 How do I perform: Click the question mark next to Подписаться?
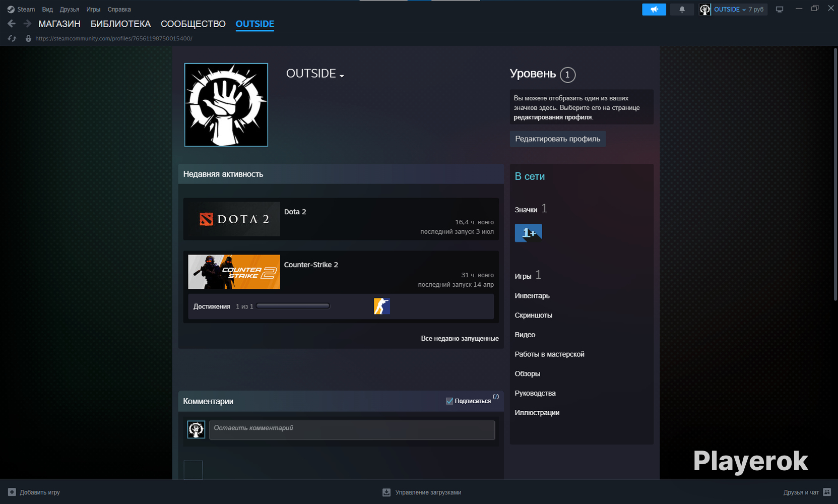click(x=496, y=397)
